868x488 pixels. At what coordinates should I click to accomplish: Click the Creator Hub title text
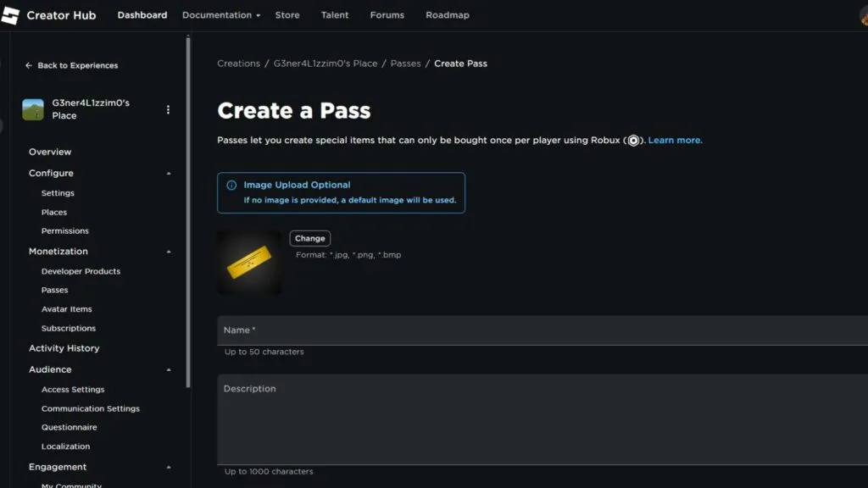[61, 15]
